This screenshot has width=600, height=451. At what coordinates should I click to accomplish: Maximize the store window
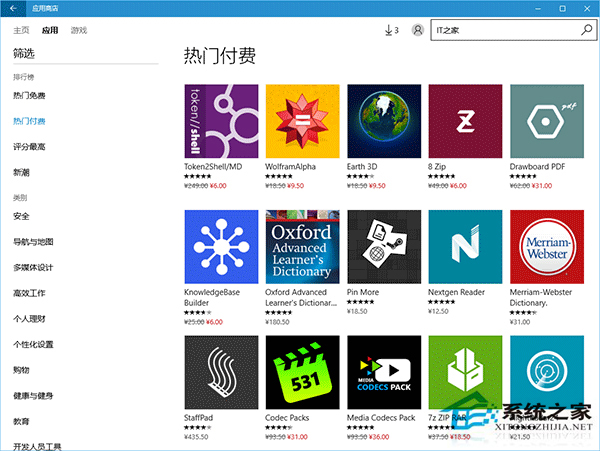point(562,8)
